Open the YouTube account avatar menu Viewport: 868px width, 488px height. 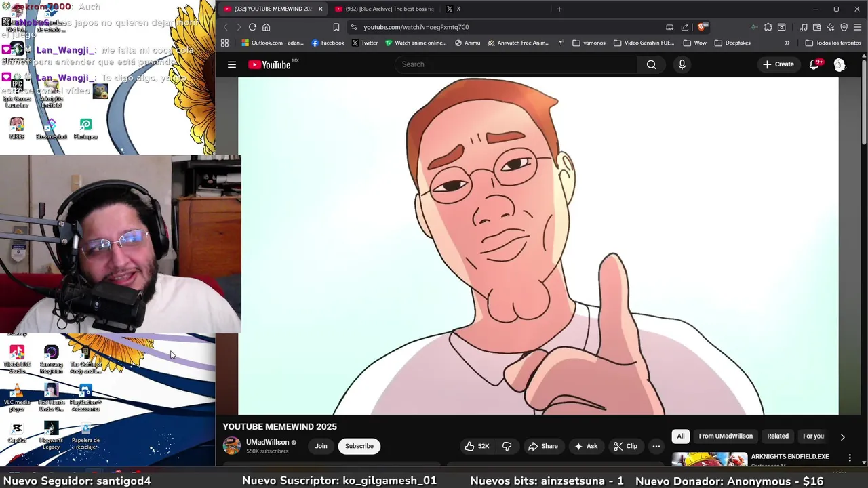click(x=840, y=64)
